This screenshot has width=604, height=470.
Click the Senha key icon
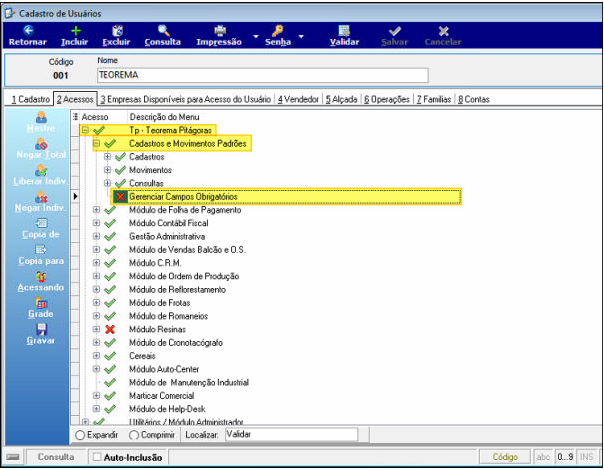[277, 30]
